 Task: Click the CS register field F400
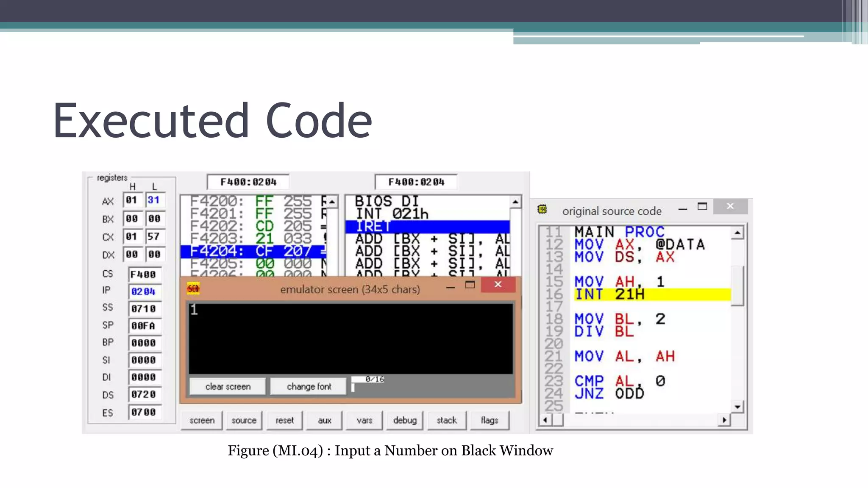click(144, 274)
